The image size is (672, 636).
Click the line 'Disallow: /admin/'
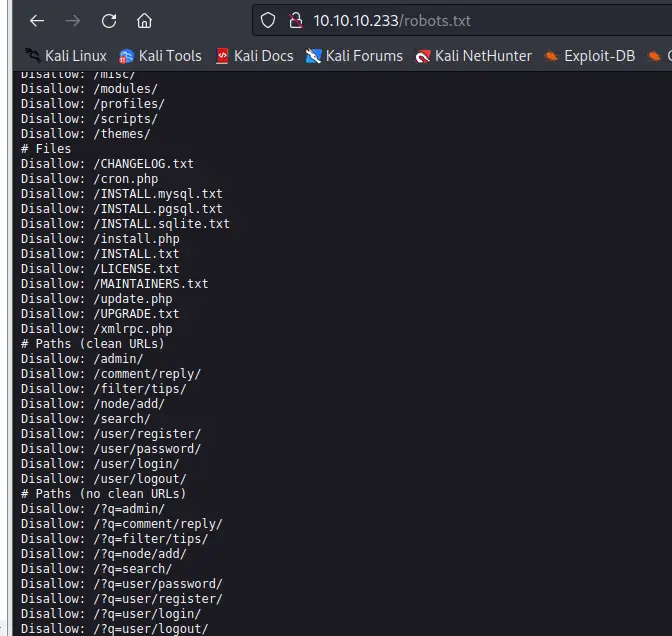point(82,359)
